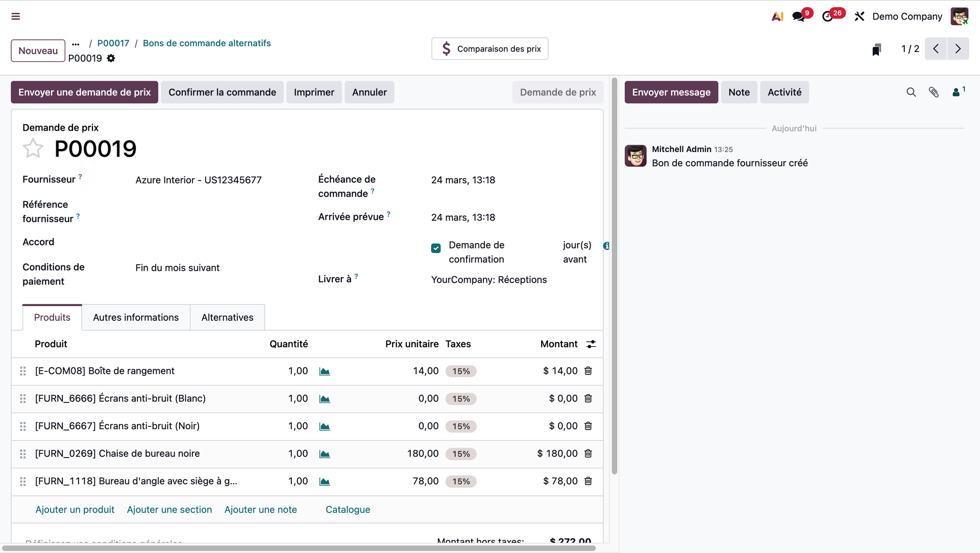Screen dimensions: 980x553
Task: Expand the breadcrumb ellipsis menu
Action: (x=76, y=44)
